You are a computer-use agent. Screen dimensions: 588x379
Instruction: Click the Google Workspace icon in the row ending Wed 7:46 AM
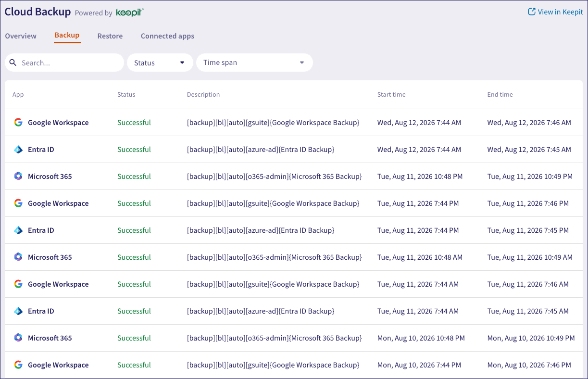[x=18, y=123]
